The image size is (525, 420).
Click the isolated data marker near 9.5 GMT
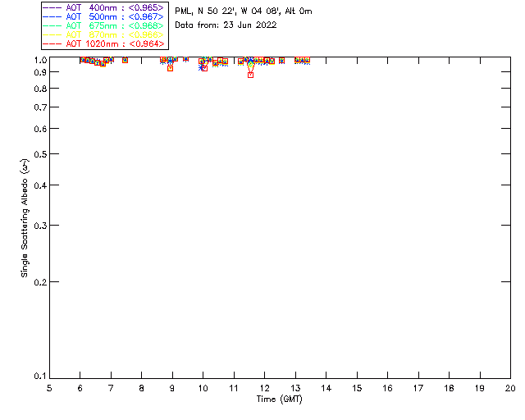[x=186, y=59]
